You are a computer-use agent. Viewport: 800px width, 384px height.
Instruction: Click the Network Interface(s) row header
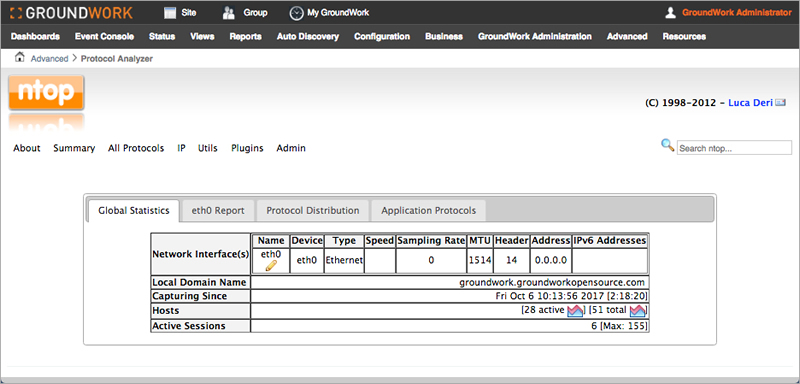coord(201,253)
